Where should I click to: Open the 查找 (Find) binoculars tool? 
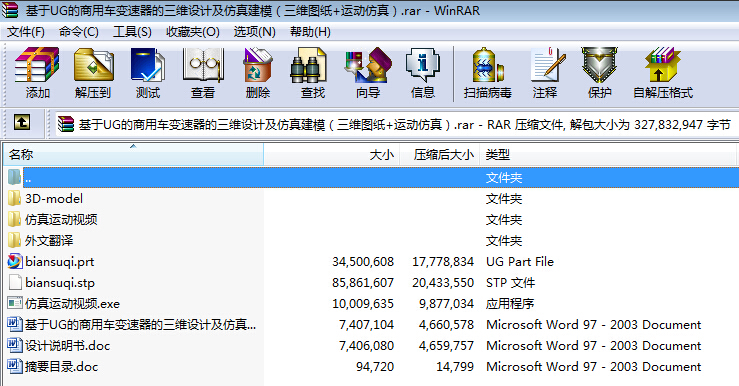(x=309, y=66)
